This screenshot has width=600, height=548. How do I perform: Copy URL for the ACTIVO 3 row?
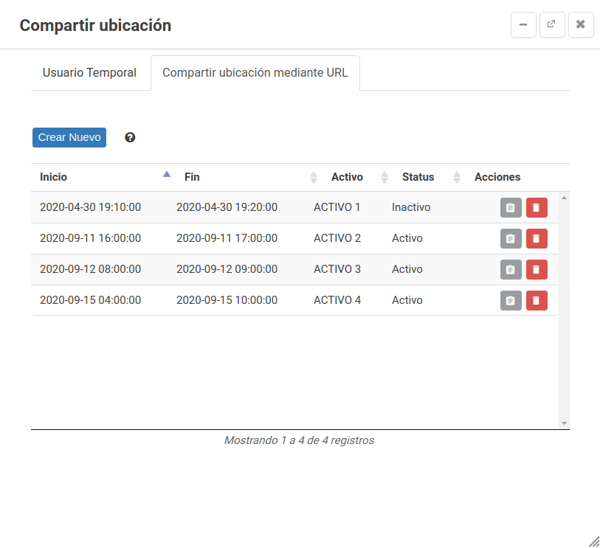coord(510,269)
